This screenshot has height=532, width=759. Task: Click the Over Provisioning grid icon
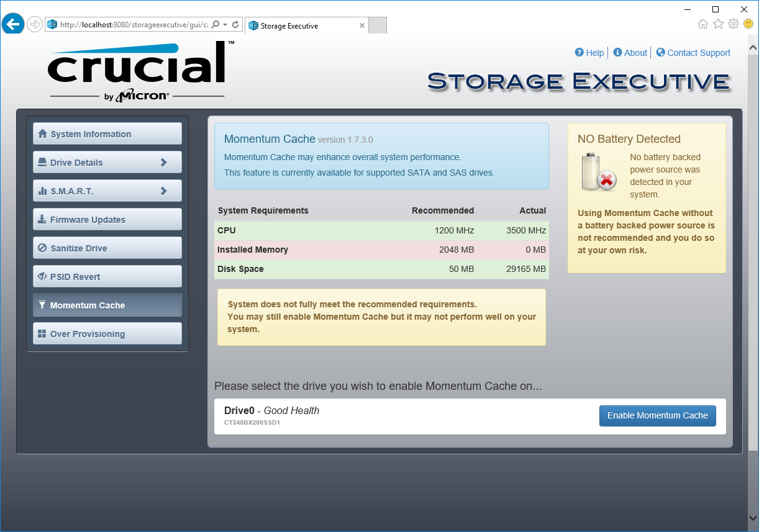click(42, 333)
